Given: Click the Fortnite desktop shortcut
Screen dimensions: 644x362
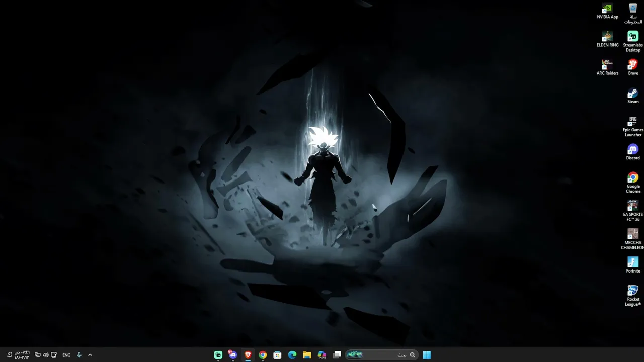Looking at the screenshot, I should tap(633, 265).
